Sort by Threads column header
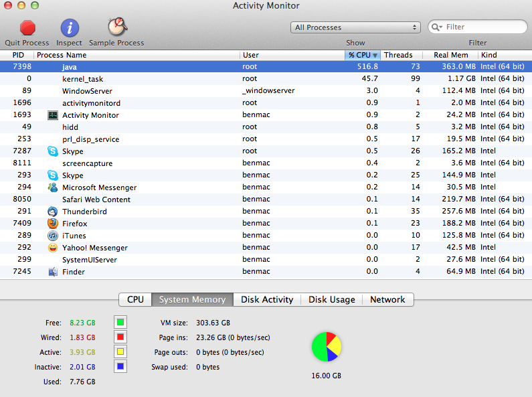532x397 pixels. (402, 55)
